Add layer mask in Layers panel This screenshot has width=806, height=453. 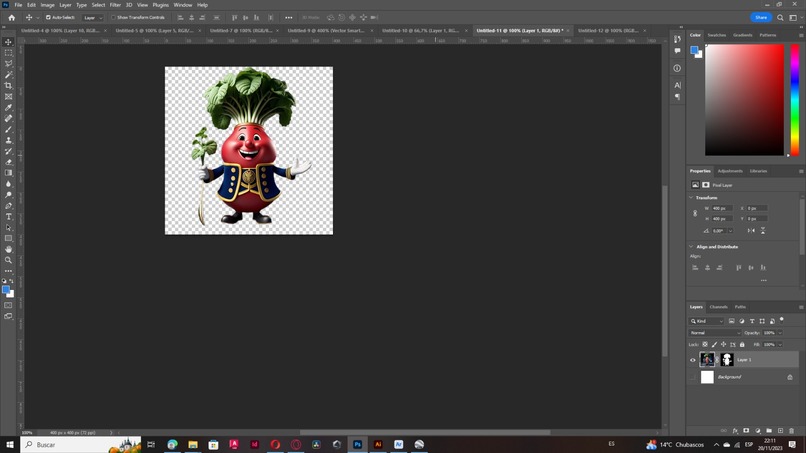click(746, 431)
